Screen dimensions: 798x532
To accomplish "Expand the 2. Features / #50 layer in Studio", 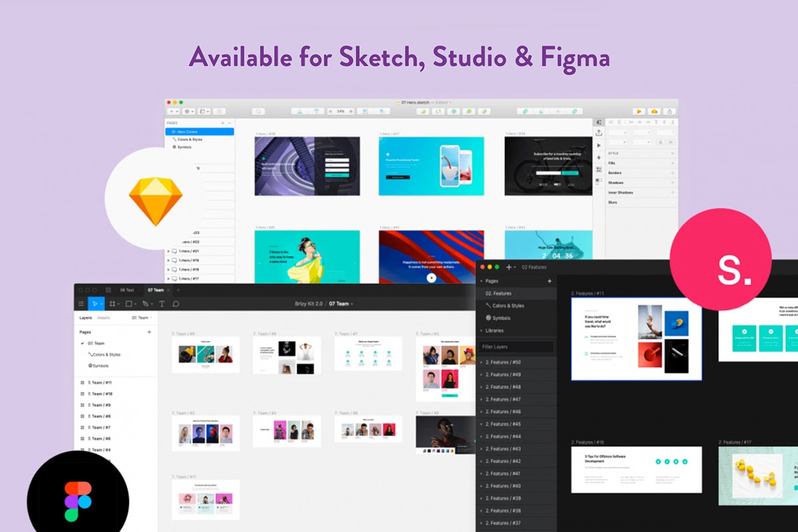I will pos(481,362).
